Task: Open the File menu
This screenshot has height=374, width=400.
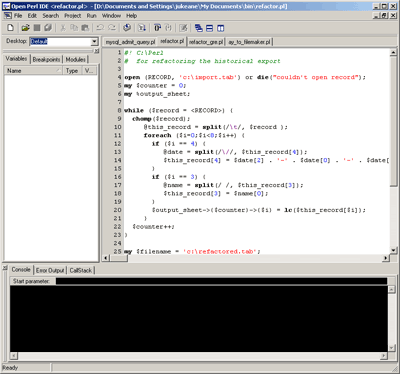Action: (18, 16)
